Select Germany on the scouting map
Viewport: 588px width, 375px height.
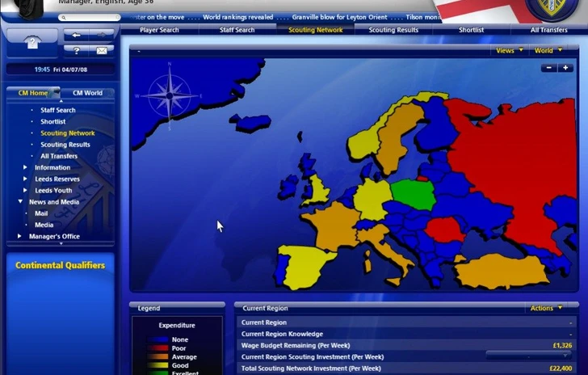[x=372, y=199]
